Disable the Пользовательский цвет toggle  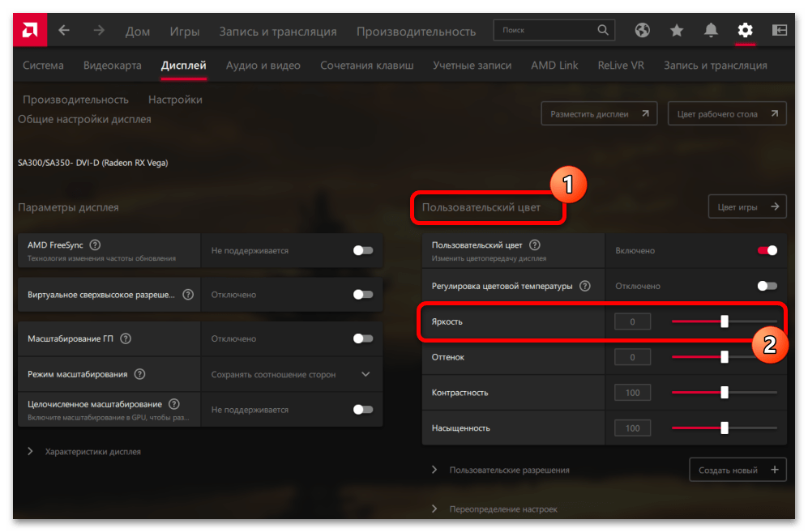tap(767, 250)
